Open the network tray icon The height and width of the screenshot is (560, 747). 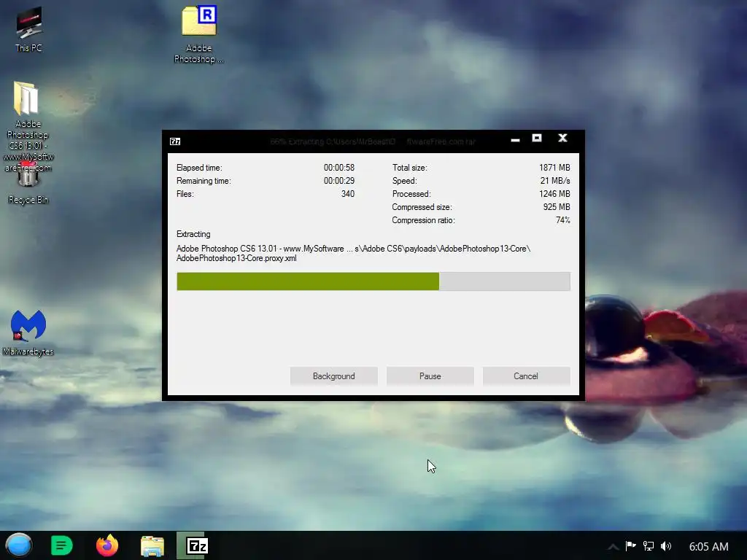(649, 545)
